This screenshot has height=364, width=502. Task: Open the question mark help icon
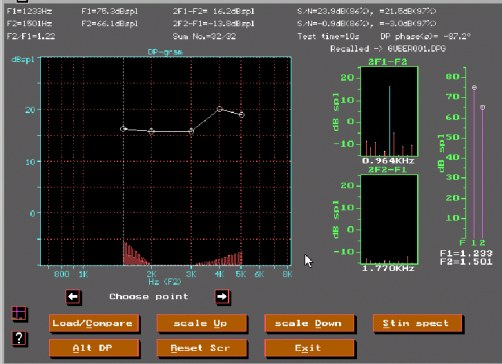tap(19, 338)
